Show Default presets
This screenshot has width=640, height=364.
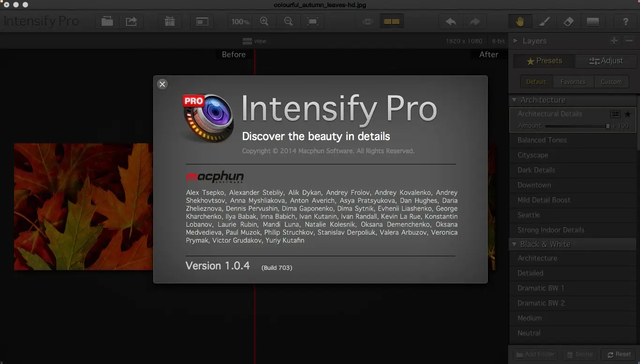pos(536,82)
